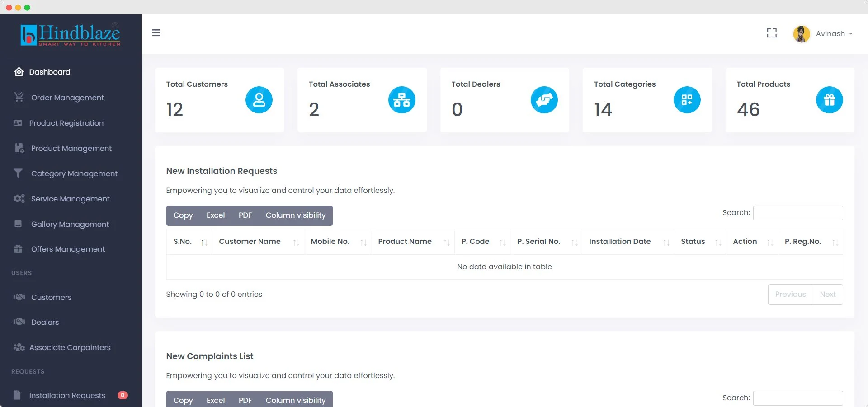Screen dimensions: 868x407
Task: Copy the New Complaints List table
Action: [183, 400]
